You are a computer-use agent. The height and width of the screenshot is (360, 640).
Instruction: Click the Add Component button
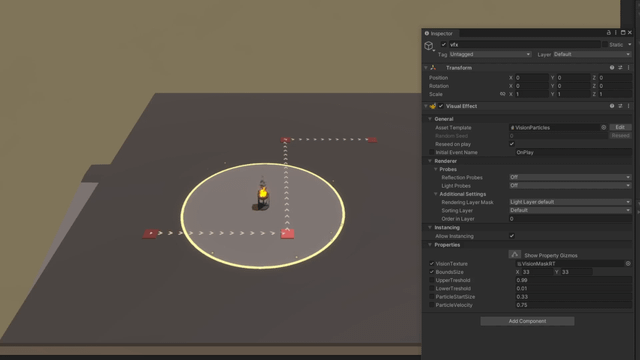coord(527,321)
